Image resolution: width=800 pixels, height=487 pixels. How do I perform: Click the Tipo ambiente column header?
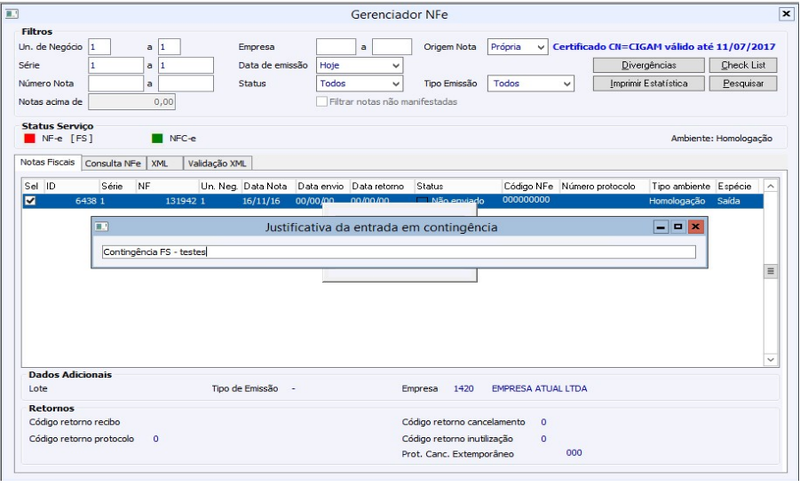682,186
